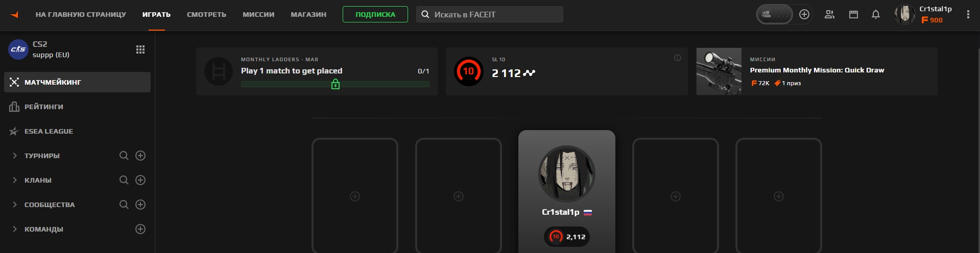This screenshot has height=253, width=980.
Task: Create a clan with the plus icon
Action: coord(140,180)
